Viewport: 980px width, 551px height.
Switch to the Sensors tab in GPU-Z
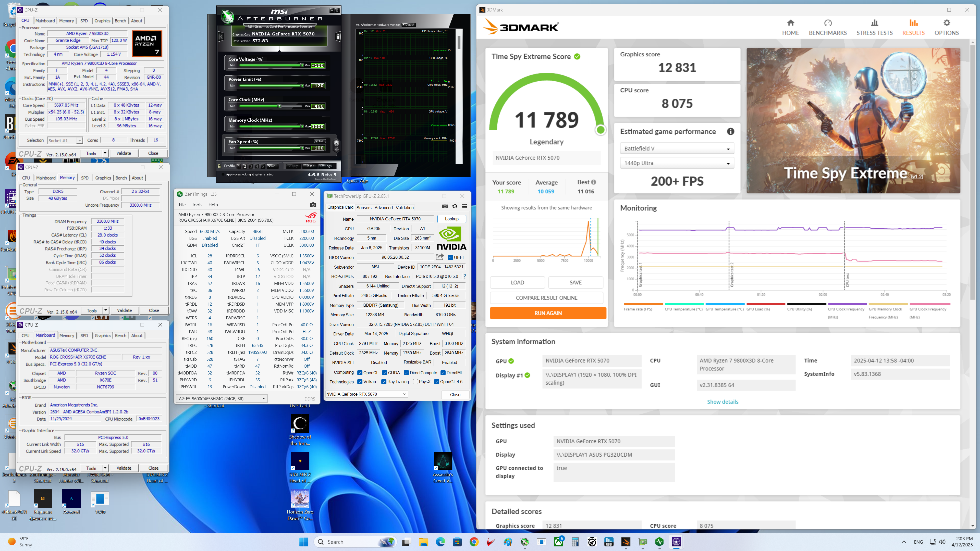(x=364, y=208)
